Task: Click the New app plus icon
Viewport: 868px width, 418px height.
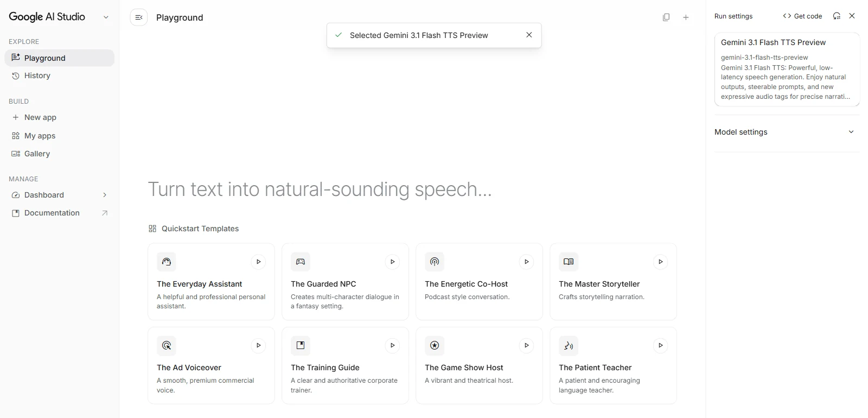Action: pos(16,117)
